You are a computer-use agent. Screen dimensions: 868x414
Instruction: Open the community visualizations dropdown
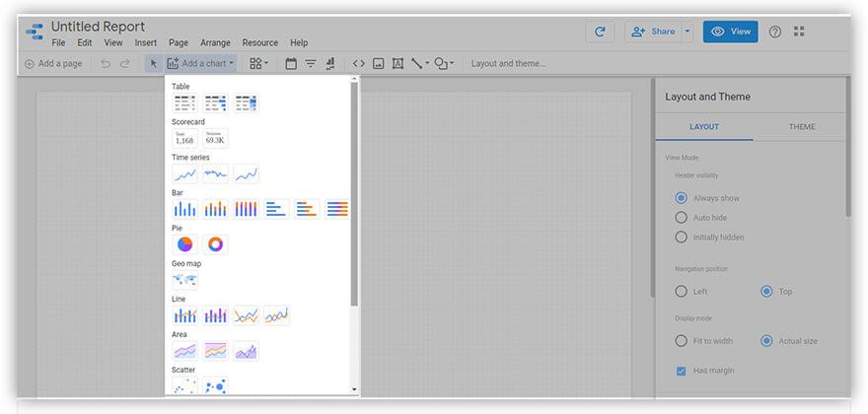(258, 64)
